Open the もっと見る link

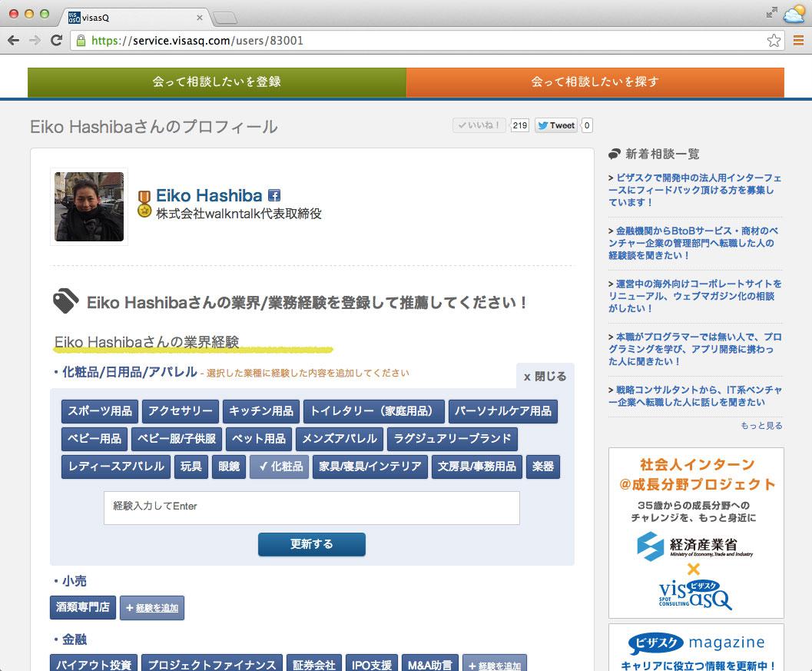[761, 425]
